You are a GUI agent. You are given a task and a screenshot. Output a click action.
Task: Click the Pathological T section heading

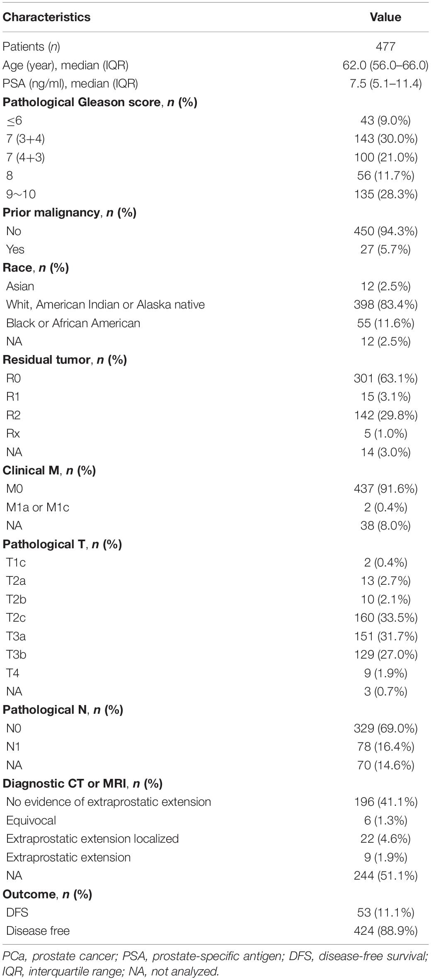pyautogui.click(x=62, y=544)
